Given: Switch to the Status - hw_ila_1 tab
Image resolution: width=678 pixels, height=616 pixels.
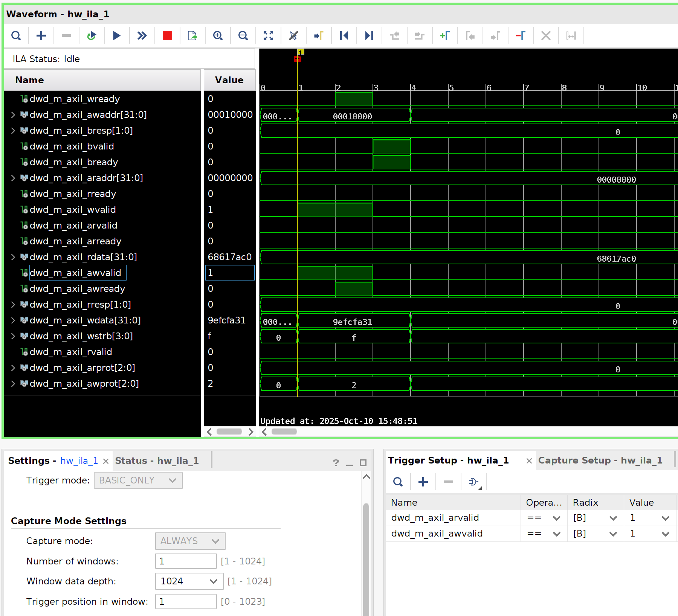Looking at the screenshot, I should 157,461.
